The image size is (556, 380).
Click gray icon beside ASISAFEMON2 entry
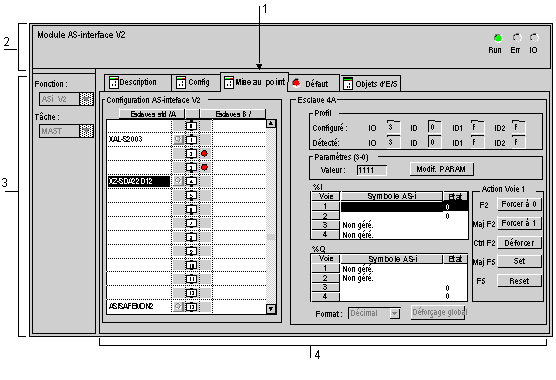pos(178,306)
